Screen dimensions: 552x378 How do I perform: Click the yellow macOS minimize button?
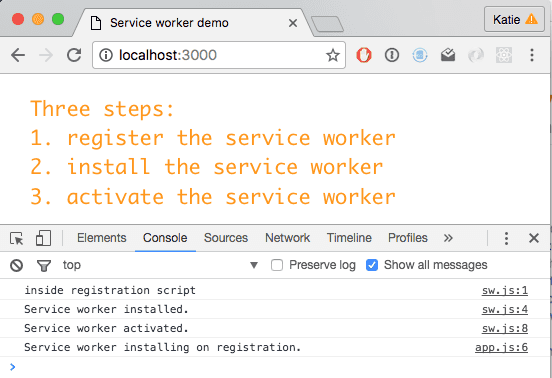tap(38, 19)
